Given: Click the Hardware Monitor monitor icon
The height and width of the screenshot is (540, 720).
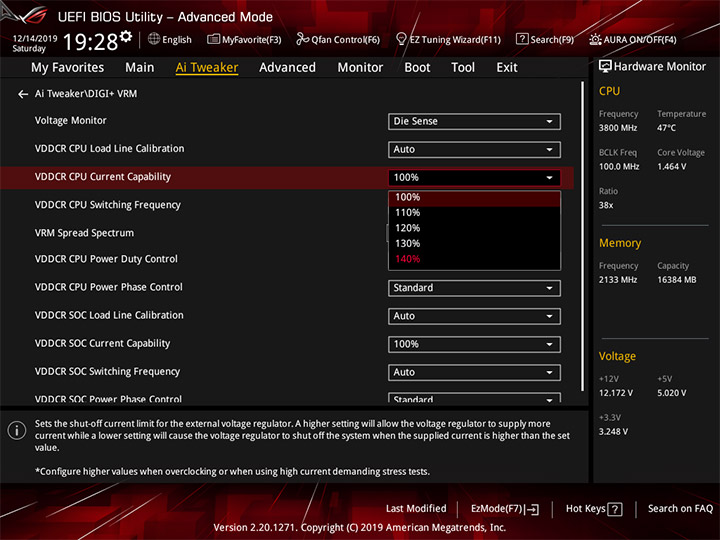Looking at the screenshot, I should [x=605, y=66].
